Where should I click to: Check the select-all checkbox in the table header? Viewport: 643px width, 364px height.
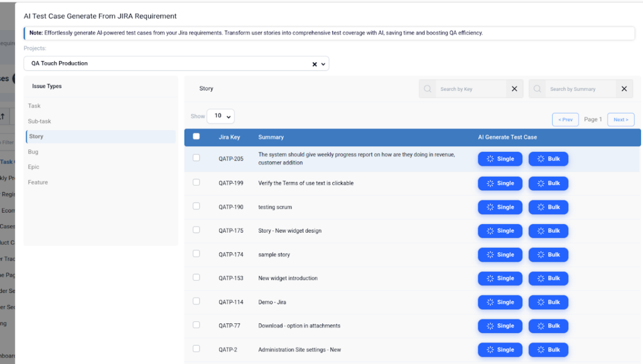click(197, 136)
